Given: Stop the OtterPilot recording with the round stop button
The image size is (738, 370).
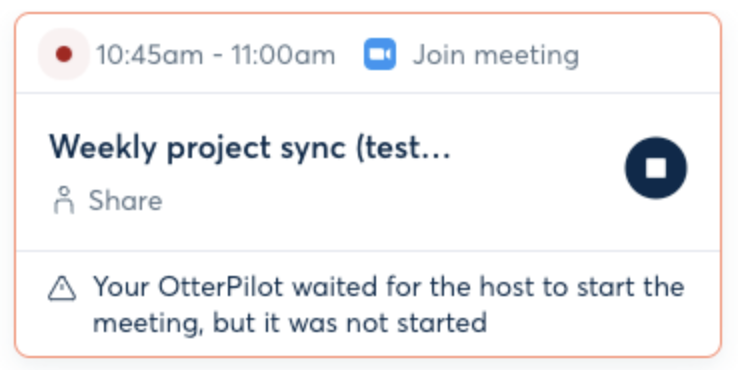Looking at the screenshot, I should [656, 168].
